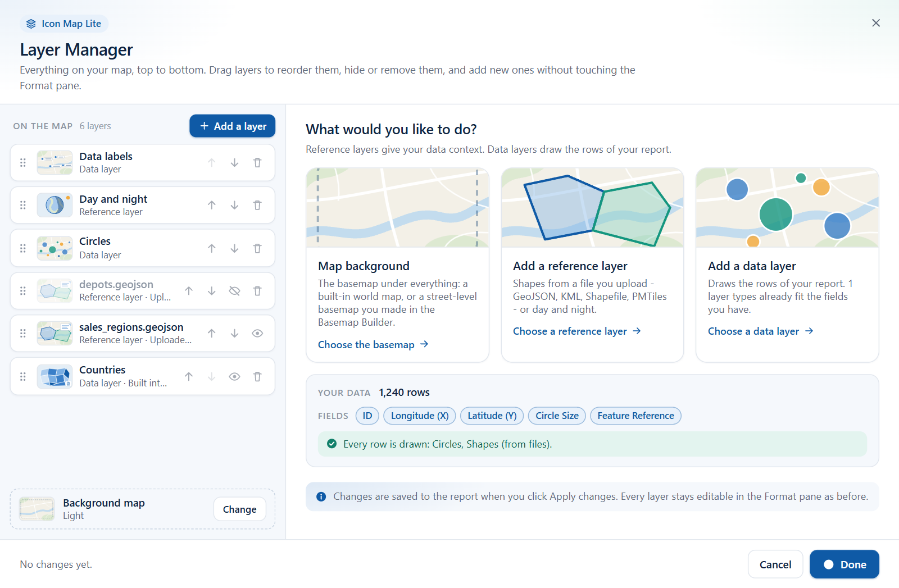Open the Map background card image
This screenshot has height=588, width=899.
[397, 208]
